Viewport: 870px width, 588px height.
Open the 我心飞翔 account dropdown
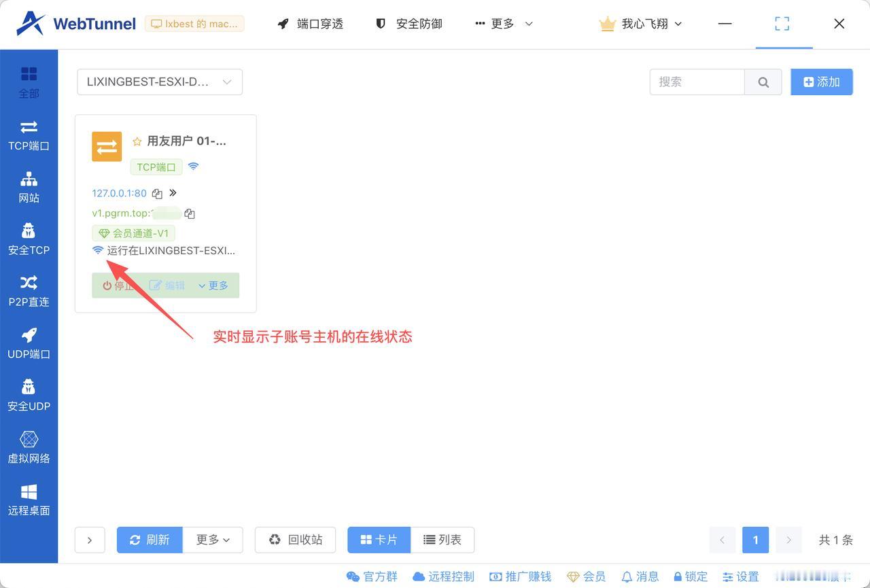point(640,24)
